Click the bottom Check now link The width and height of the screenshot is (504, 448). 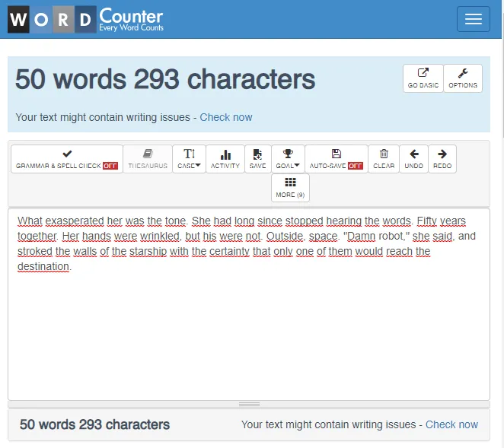tap(451, 424)
